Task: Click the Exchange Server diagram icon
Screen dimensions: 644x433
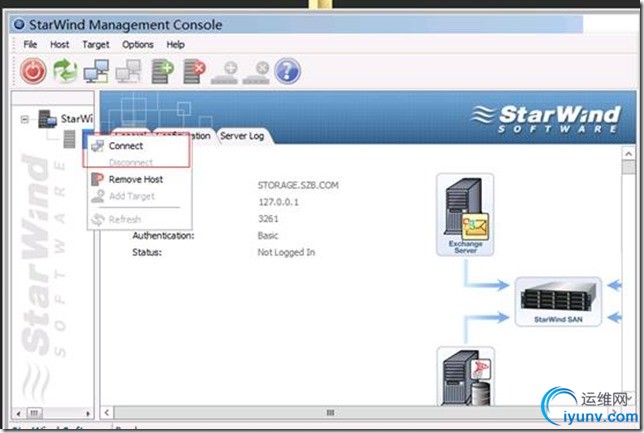Action: coord(465,214)
